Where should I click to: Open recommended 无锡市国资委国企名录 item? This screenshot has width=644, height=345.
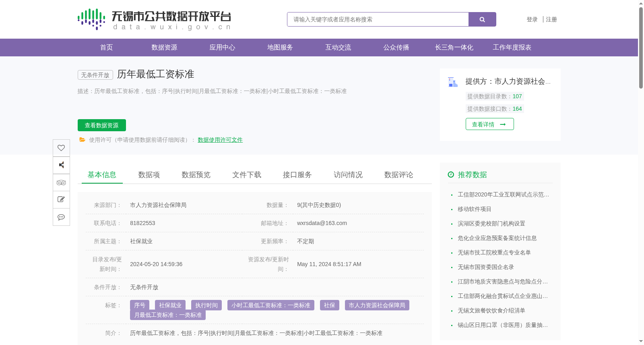click(x=486, y=267)
